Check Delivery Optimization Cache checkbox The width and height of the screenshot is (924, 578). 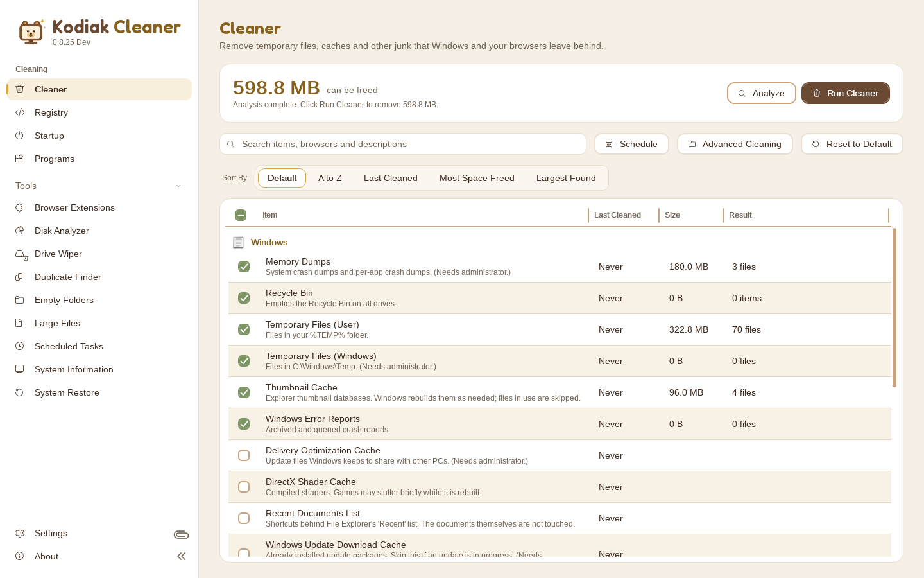coord(244,455)
